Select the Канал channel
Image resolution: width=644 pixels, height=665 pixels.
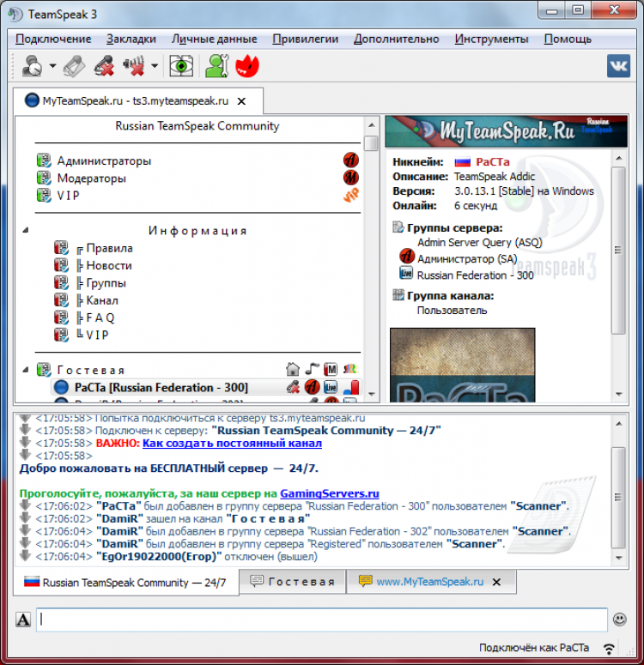tap(102, 300)
